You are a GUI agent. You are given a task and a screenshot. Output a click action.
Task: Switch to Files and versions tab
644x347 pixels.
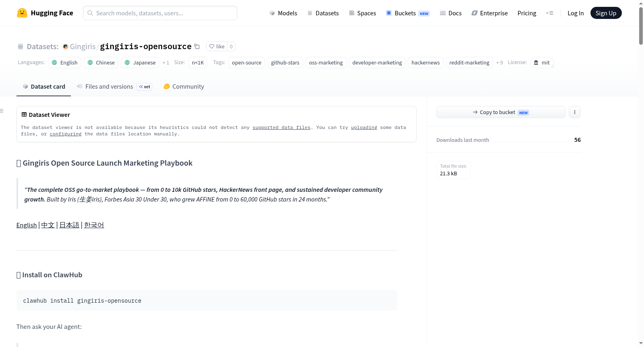(x=114, y=87)
